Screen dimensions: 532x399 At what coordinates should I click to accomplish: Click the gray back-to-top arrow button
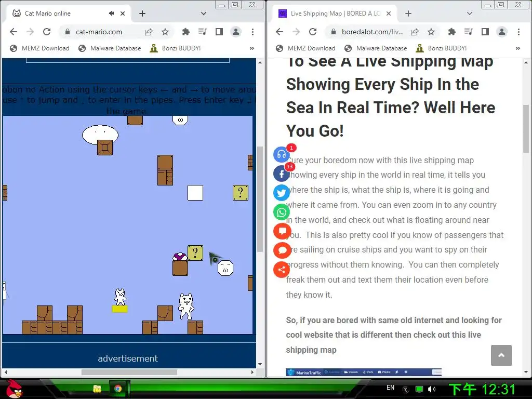click(501, 355)
